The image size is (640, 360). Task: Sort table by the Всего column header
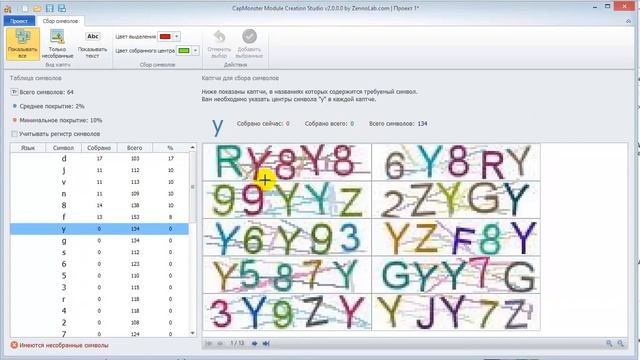pyautogui.click(x=134, y=148)
